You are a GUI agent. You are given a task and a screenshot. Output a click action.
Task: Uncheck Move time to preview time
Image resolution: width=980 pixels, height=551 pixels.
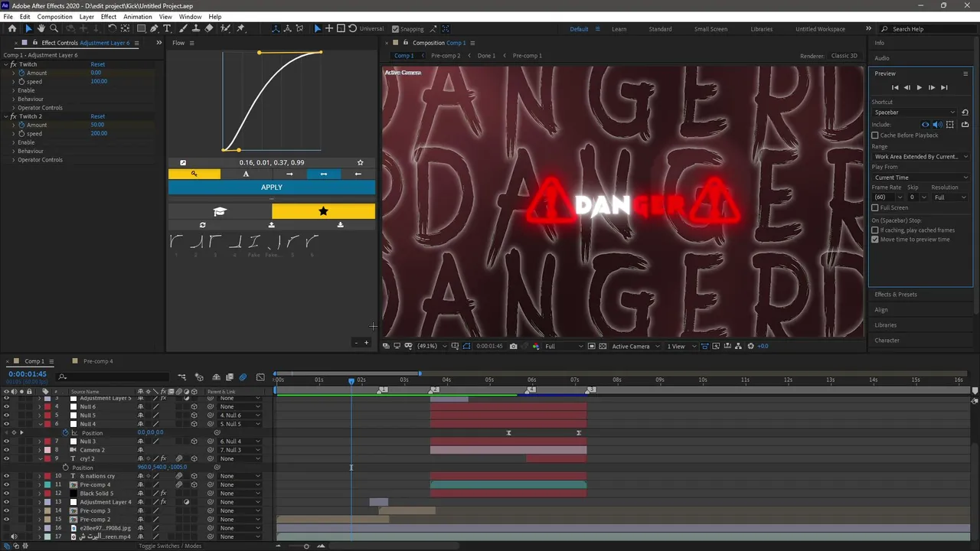[875, 240]
